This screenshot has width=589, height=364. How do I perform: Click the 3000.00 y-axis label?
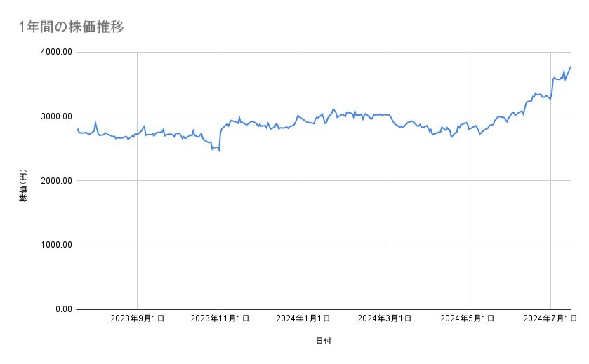tap(56, 116)
